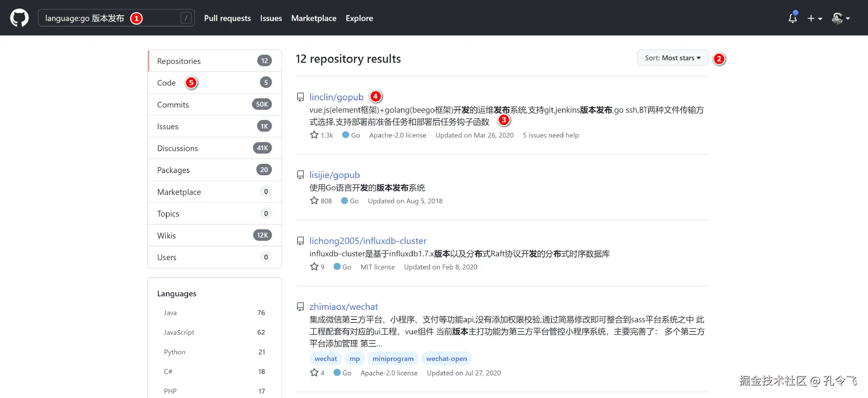Click the star icon for zhimiaox/wechat
This screenshot has height=398, width=868.
point(314,373)
